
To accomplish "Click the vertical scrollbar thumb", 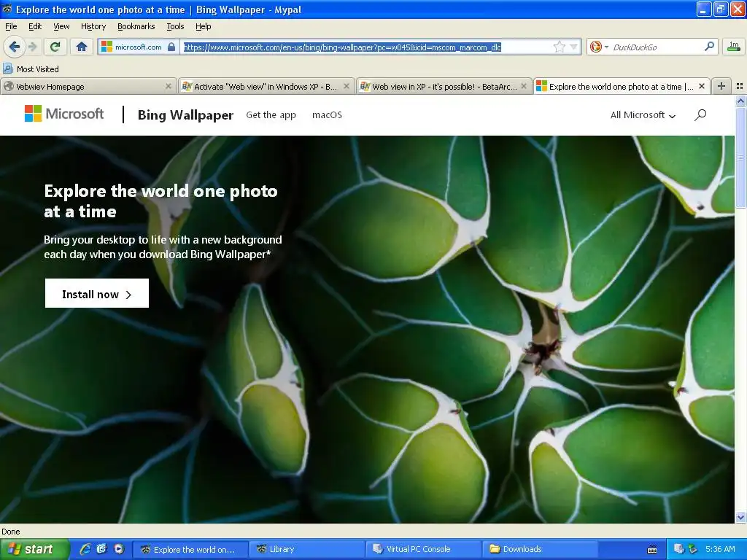I will [x=740, y=157].
